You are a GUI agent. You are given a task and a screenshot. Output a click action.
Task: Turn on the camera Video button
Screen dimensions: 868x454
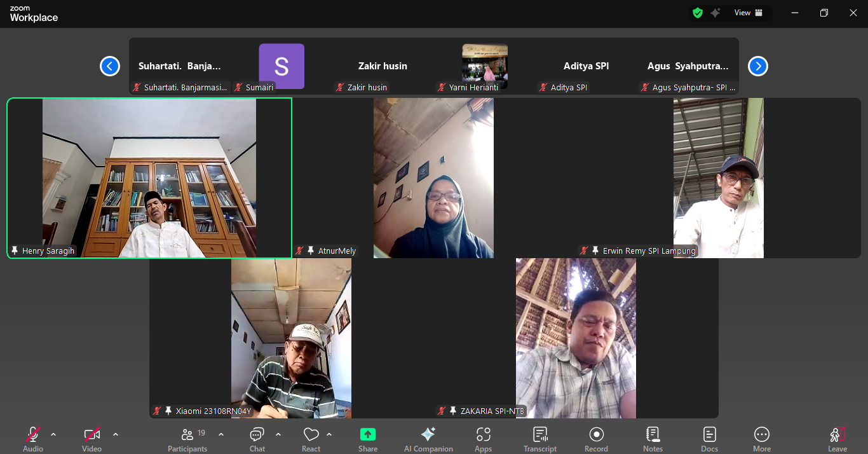coord(92,439)
